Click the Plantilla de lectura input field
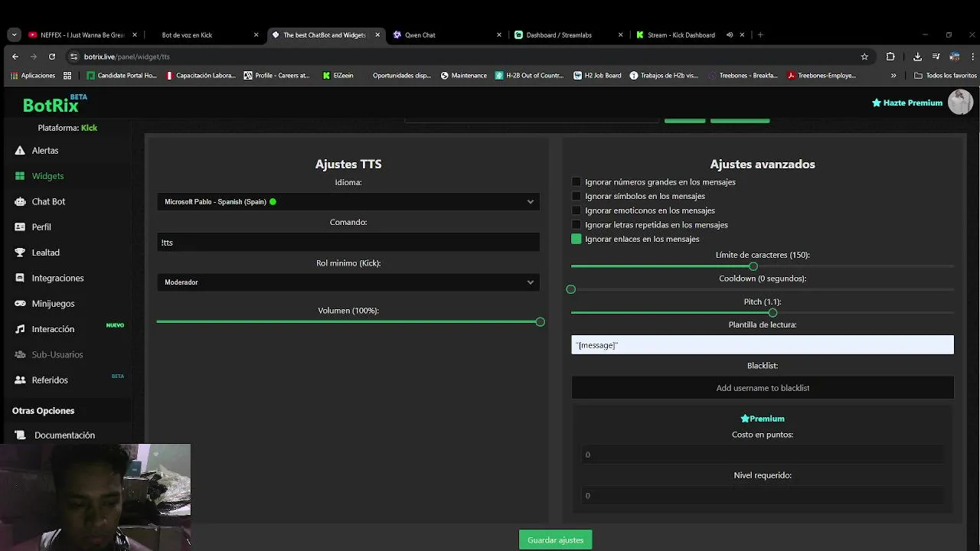 click(763, 345)
